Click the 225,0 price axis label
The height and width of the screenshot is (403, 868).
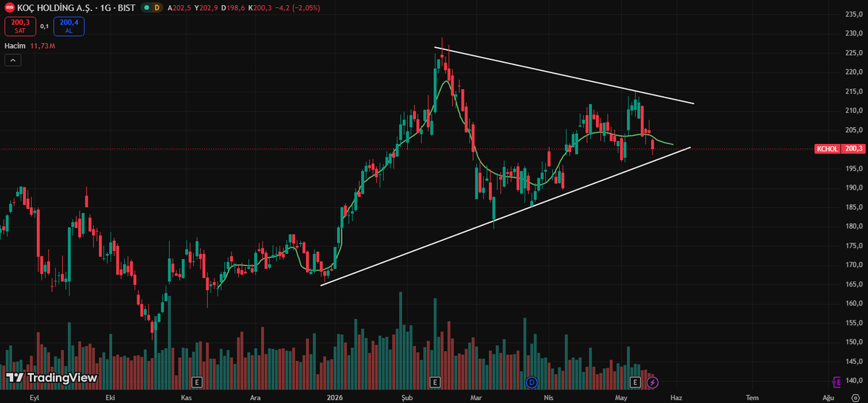(854, 53)
